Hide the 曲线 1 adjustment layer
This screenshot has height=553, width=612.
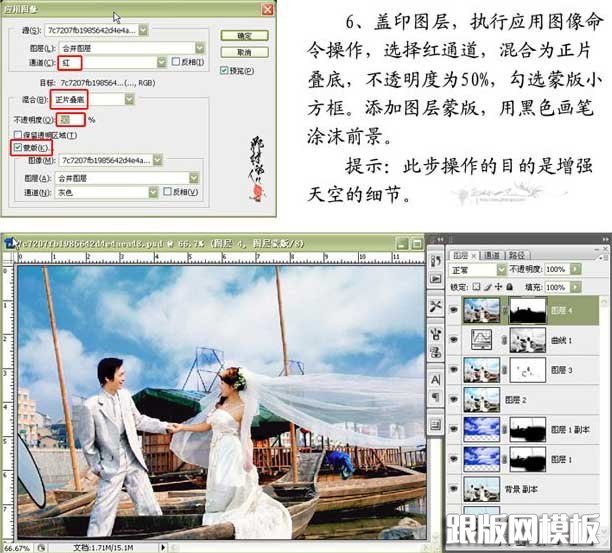click(454, 340)
